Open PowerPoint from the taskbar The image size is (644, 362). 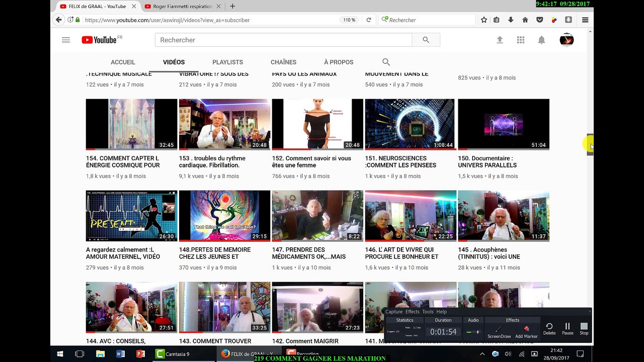tap(140, 354)
